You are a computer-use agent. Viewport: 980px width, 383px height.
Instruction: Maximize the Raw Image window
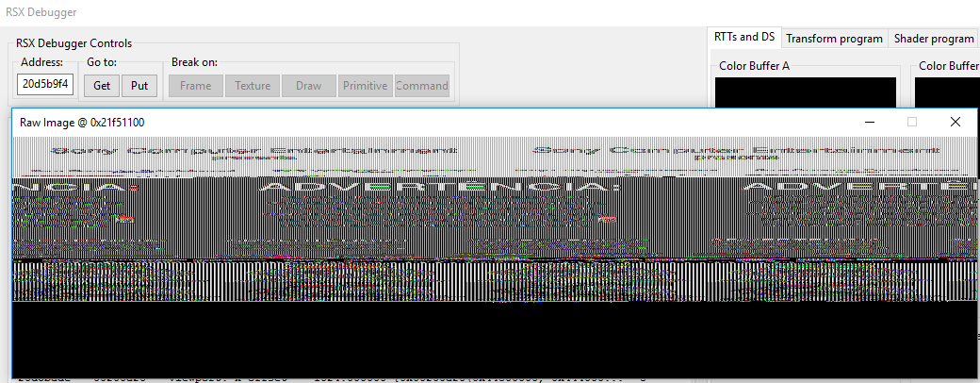912,122
